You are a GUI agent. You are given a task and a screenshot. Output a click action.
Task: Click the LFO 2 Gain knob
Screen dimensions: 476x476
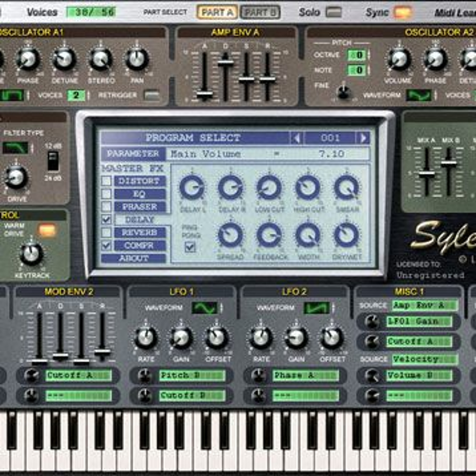coord(296,337)
